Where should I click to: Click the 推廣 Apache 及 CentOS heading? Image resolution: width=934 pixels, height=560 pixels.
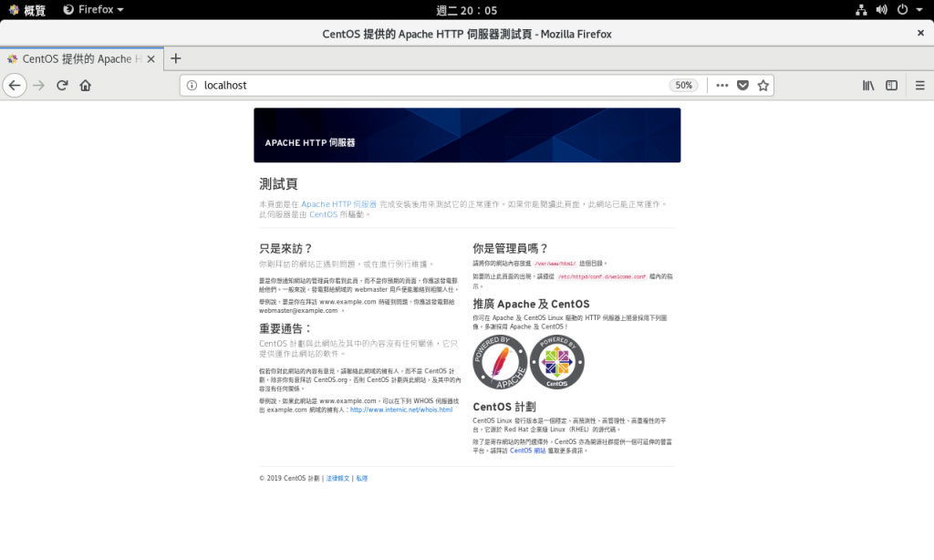tap(532, 304)
